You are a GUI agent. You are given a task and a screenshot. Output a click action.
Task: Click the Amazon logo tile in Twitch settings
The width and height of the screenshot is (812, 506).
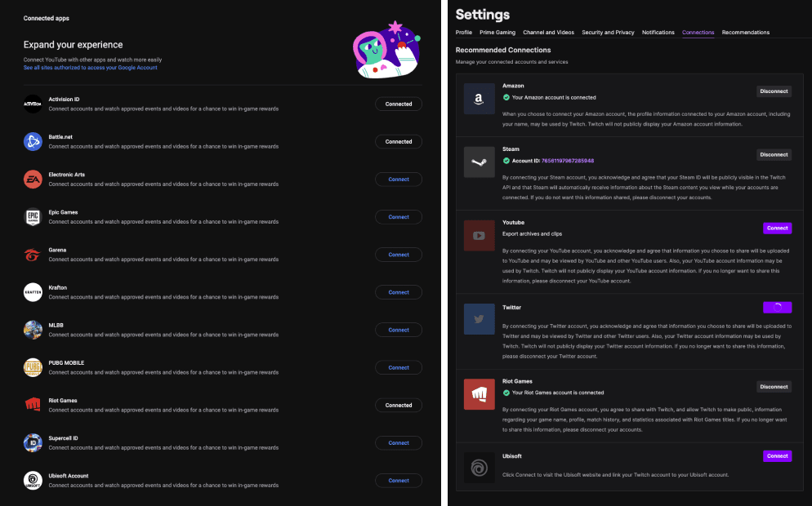479,99
